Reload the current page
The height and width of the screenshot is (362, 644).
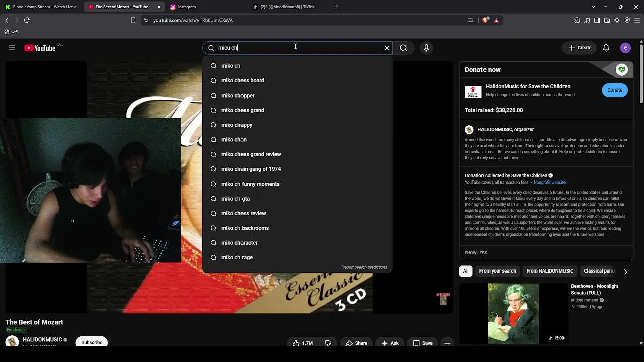tap(27, 20)
